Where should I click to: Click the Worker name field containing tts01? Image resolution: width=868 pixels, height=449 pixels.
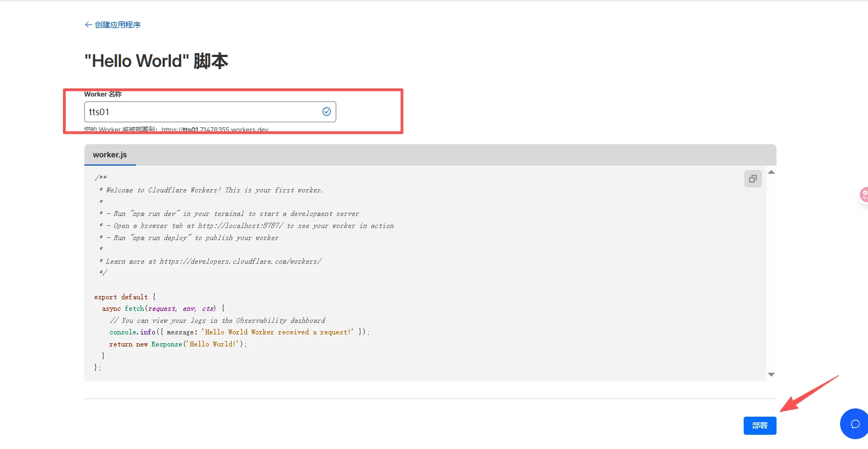pos(203,112)
